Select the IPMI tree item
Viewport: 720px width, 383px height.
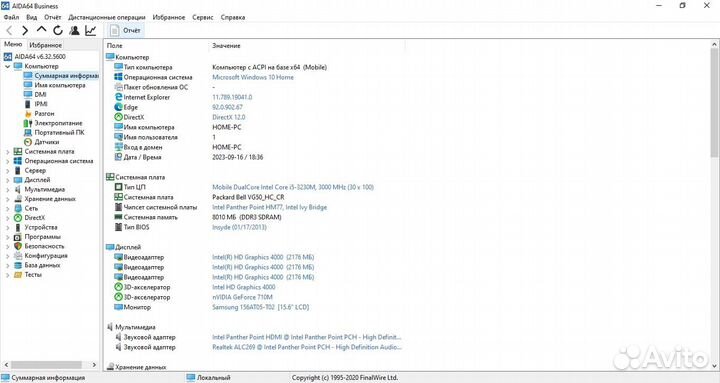[x=41, y=104]
